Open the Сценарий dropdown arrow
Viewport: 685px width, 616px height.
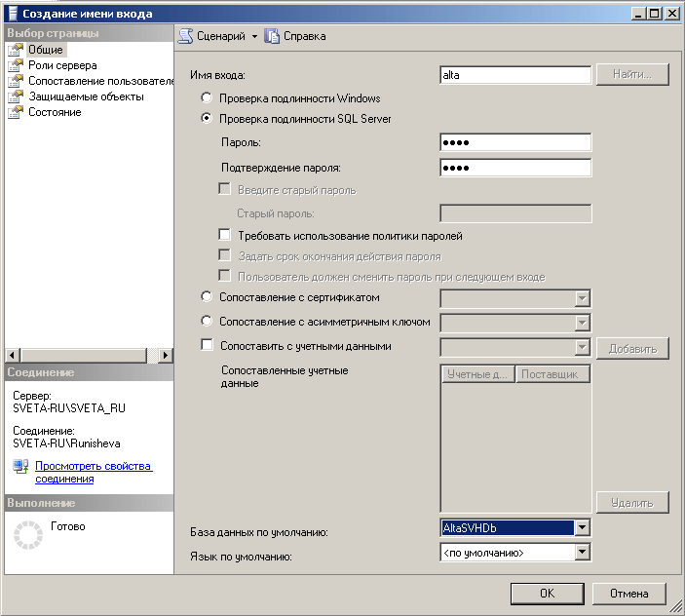pos(254,36)
